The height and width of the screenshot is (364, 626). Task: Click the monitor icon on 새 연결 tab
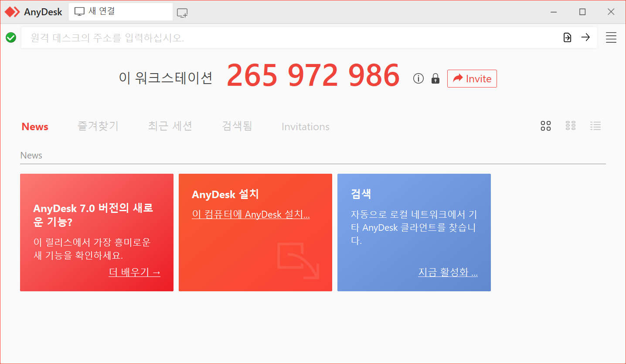[79, 12]
